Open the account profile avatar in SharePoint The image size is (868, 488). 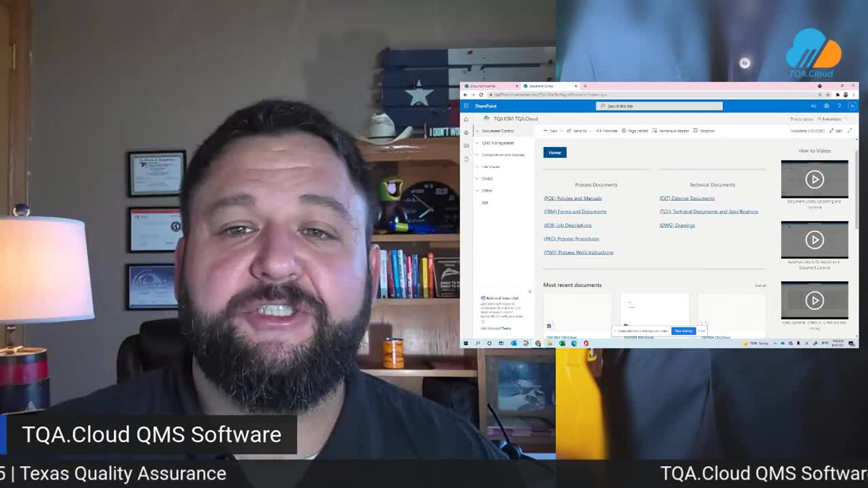852,106
